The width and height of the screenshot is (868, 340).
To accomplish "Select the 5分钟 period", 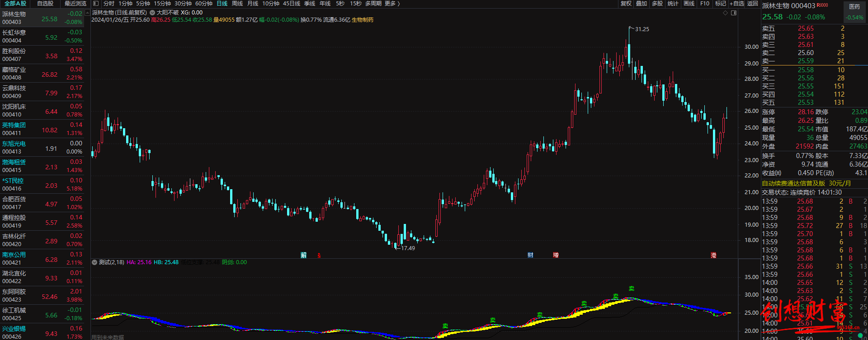I will [143, 4].
